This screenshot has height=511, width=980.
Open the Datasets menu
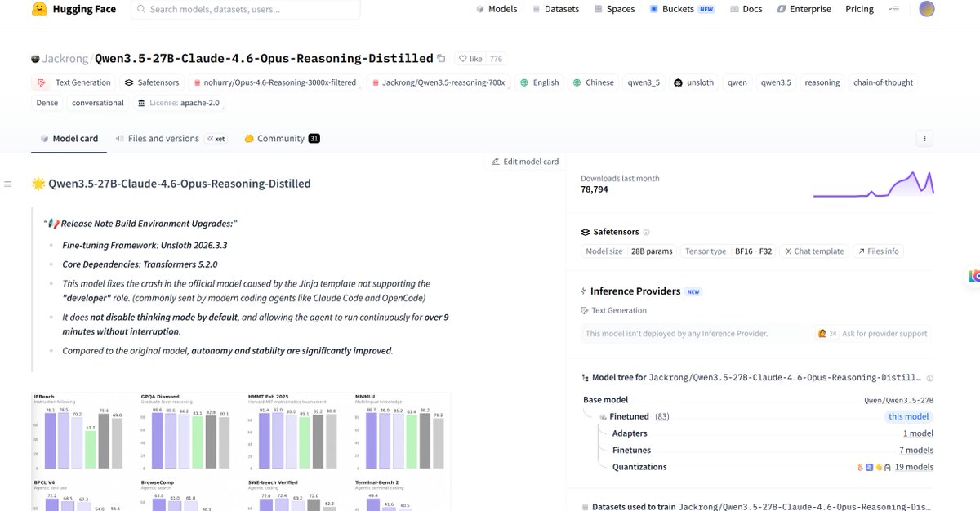coord(555,9)
